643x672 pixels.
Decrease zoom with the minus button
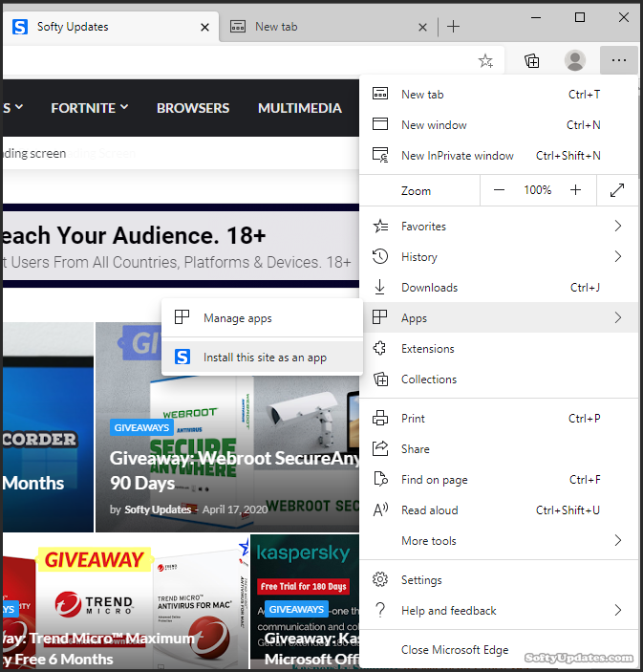[x=499, y=190]
